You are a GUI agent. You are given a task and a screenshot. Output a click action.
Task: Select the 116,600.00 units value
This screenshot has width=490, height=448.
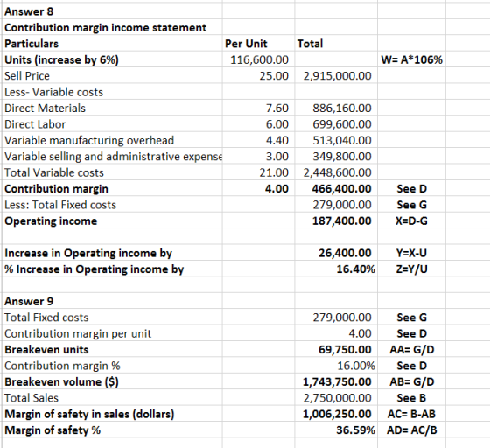coord(259,60)
